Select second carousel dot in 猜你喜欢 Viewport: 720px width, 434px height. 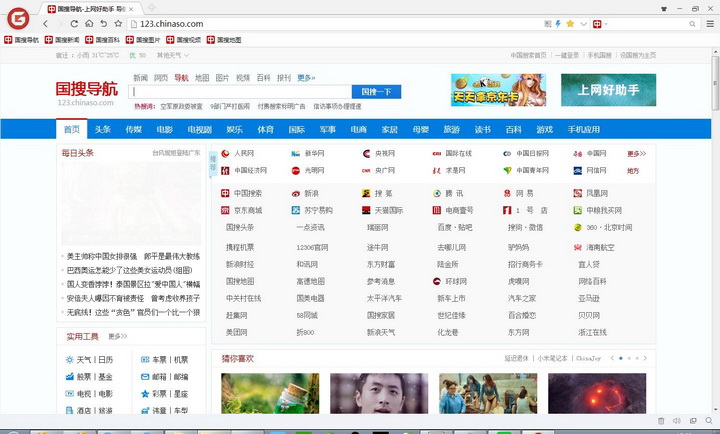click(629, 358)
